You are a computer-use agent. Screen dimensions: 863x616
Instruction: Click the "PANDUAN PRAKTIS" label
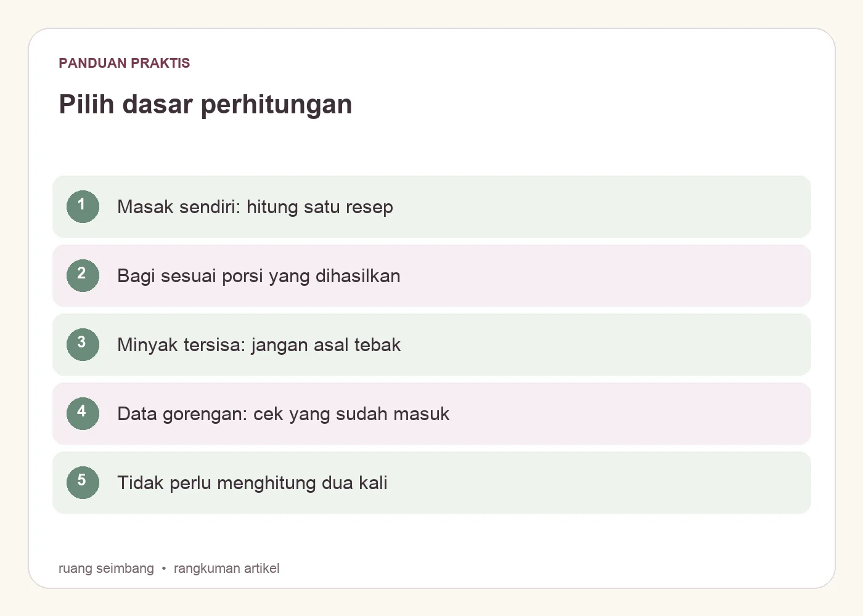point(125,63)
